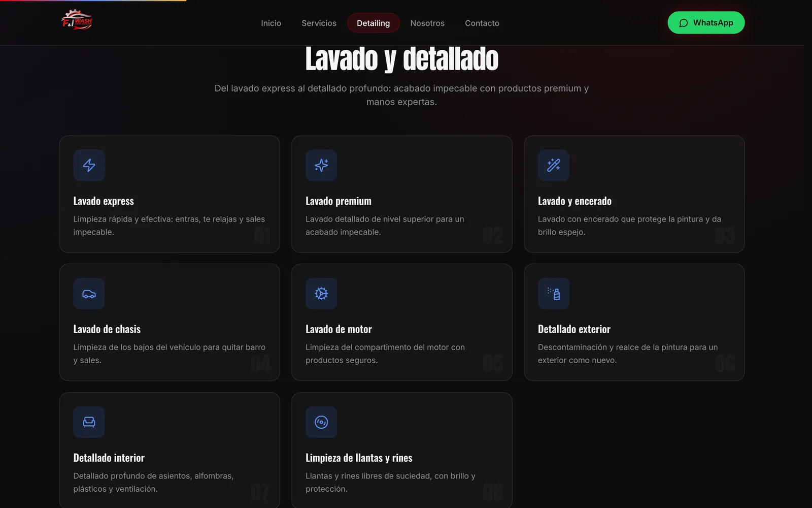This screenshot has width=812, height=508.
Task: Go to the Servicios navigation link
Action: [319, 23]
